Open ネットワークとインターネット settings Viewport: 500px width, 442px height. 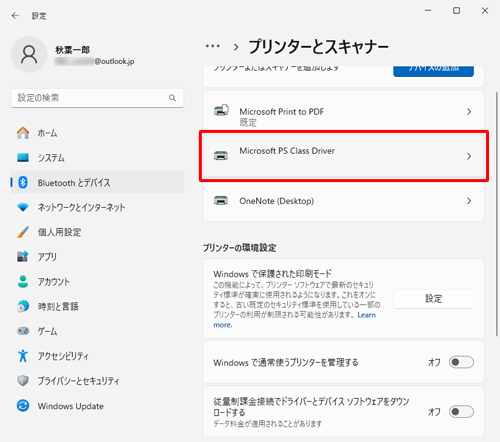tap(97, 207)
